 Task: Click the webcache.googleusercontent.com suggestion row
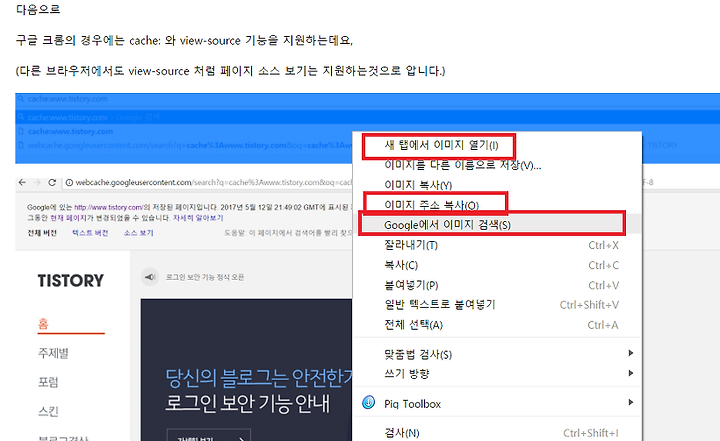tap(184, 145)
